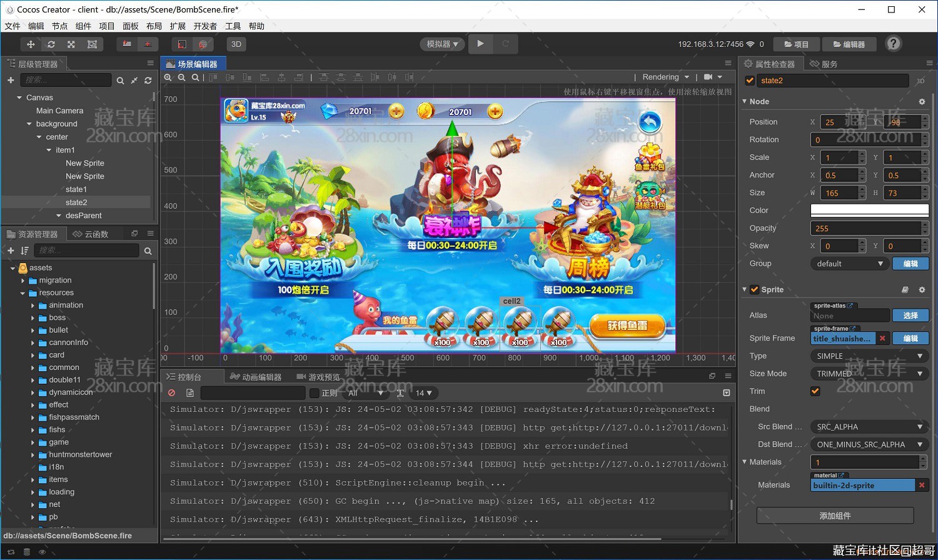This screenshot has width=938, height=560.
Task: Toggle the regex filter checkbox
Action: 315,393
